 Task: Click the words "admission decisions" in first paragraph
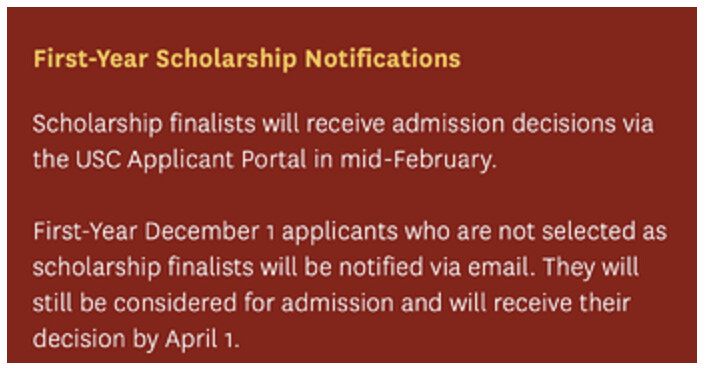point(504,124)
